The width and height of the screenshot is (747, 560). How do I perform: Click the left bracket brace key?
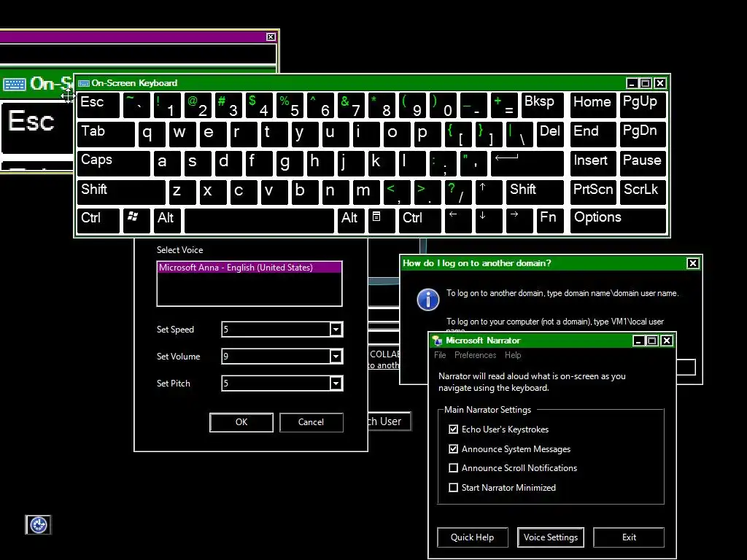(458, 135)
